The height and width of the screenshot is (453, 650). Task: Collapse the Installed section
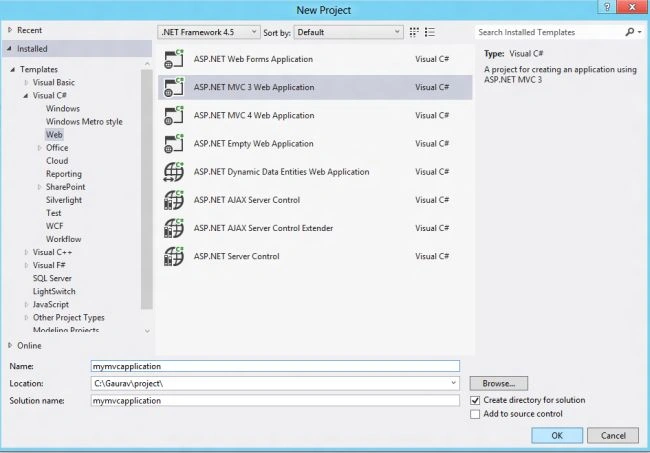[9, 48]
